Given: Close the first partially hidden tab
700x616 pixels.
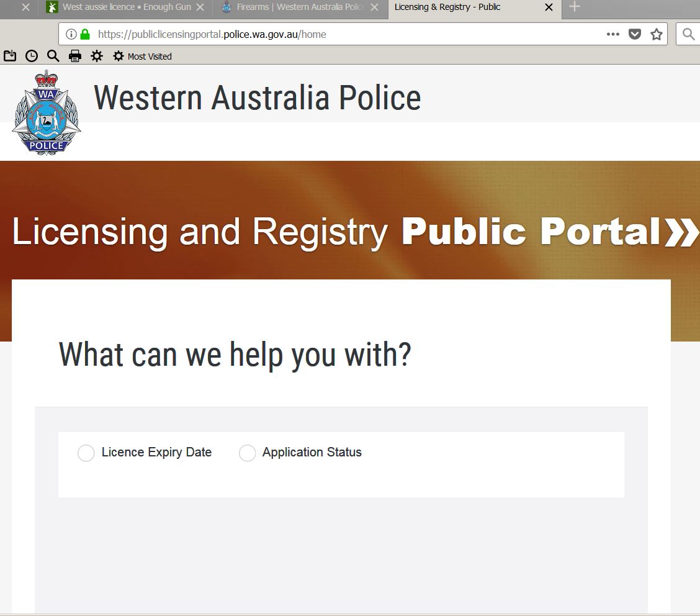Looking at the screenshot, I should point(26,7).
